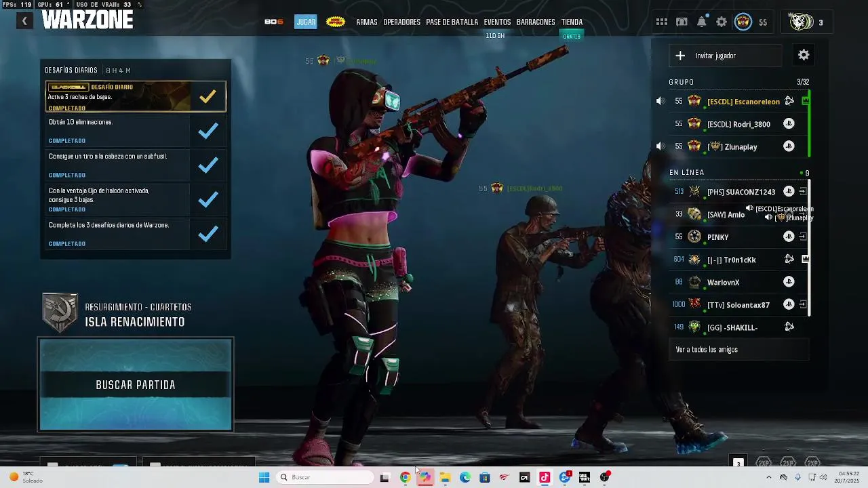The image size is (868, 488).
Task: Open Call of Duty taskbar icon
Action: point(585,477)
